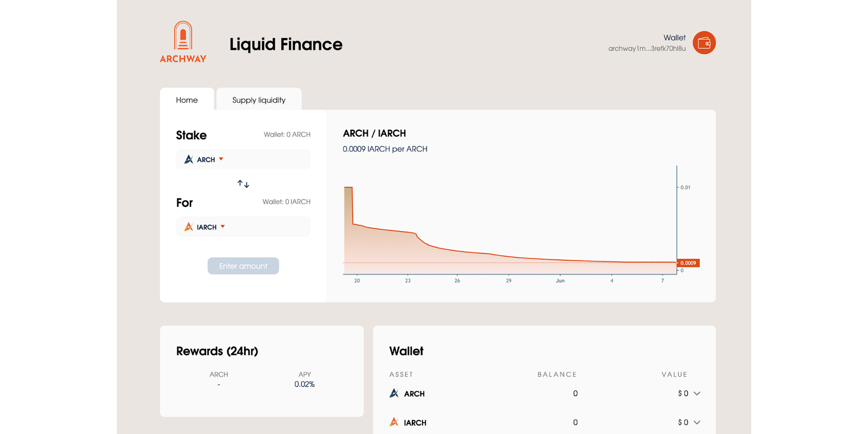Click the 0.0009 price marker on chart
Image resolution: width=868 pixels, height=434 pixels.
tap(688, 263)
